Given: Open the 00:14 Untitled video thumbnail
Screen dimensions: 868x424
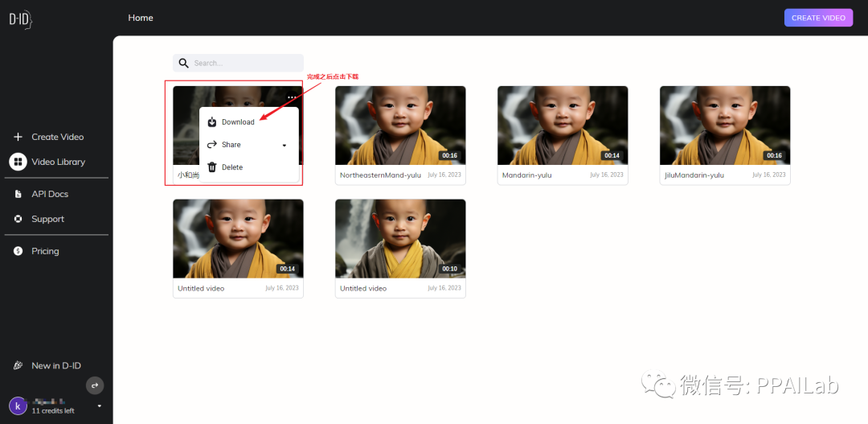Looking at the screenshot, I should 238,239.
